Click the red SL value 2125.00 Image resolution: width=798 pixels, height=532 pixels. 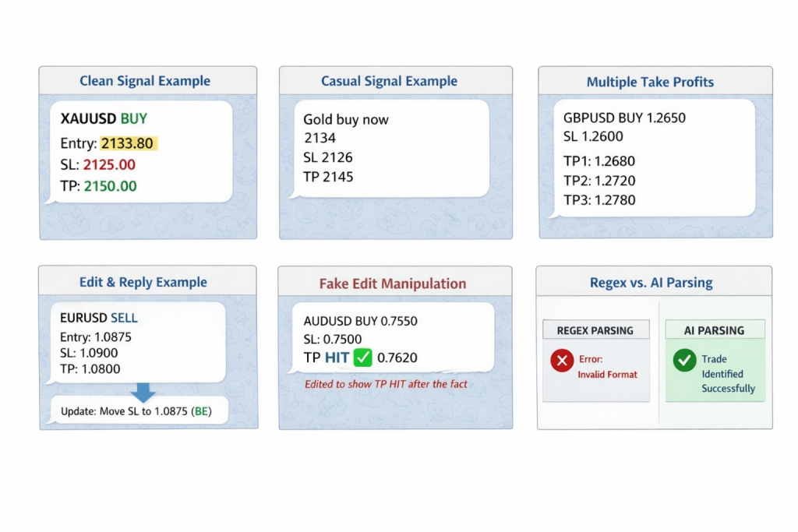click(109, 164)
